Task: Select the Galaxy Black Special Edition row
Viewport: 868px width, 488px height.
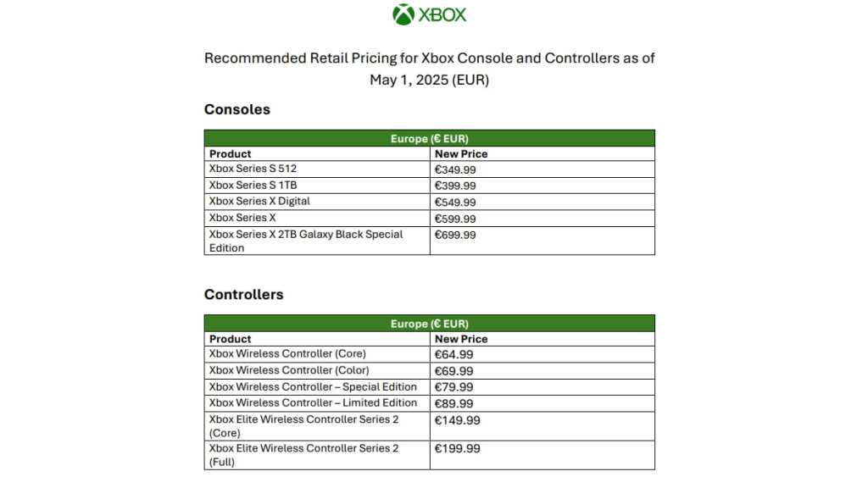Action: pyautogui.click(x=306, y=241)
